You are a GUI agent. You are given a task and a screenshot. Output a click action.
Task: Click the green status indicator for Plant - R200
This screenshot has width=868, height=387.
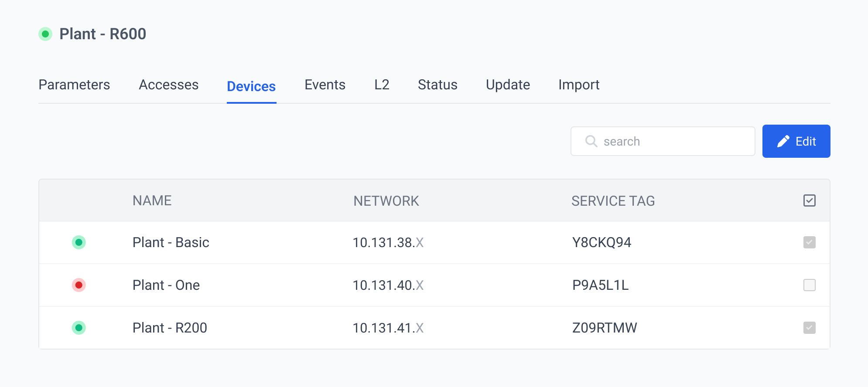point(79,328)
